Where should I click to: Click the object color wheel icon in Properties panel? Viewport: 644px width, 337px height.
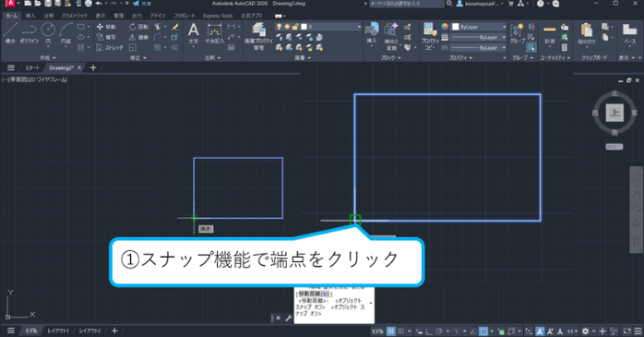click(445, 27)
